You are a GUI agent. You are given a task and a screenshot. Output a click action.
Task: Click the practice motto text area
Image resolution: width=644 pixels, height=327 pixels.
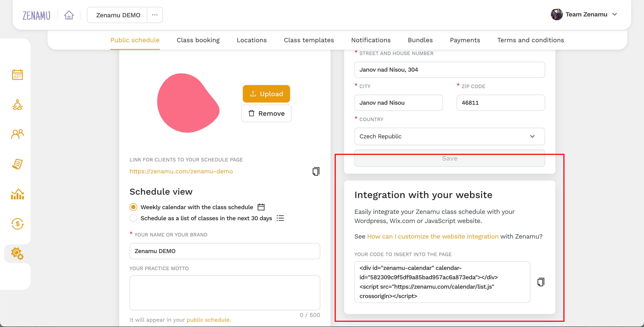pyautogui.click(x=224, y=293)
